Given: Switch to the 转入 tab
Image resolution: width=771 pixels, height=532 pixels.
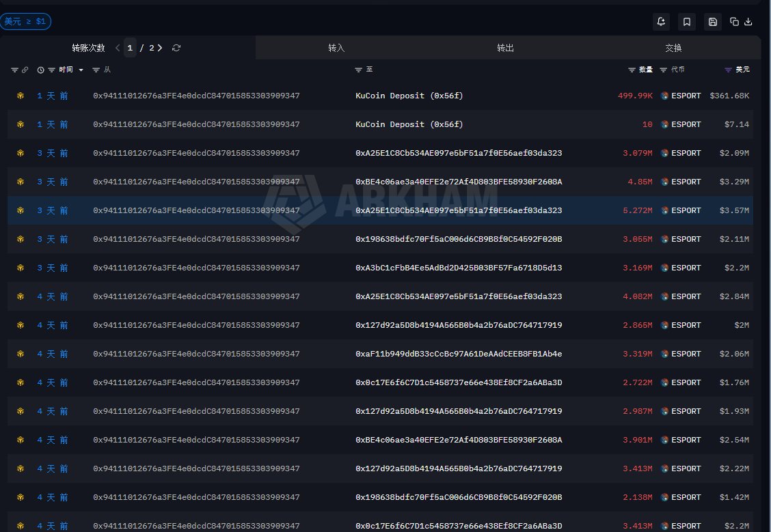Looking at the screenshot, I should click(336, 48).
